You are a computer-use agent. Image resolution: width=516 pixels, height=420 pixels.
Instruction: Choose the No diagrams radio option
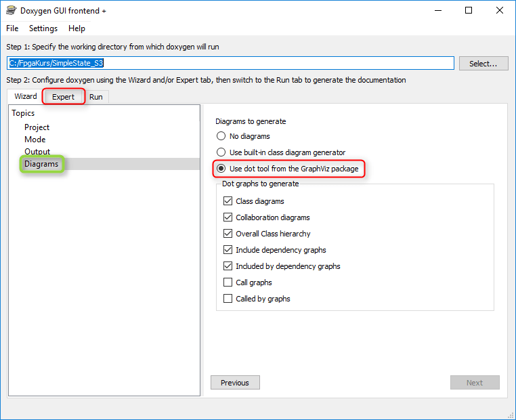coord(221,136)
